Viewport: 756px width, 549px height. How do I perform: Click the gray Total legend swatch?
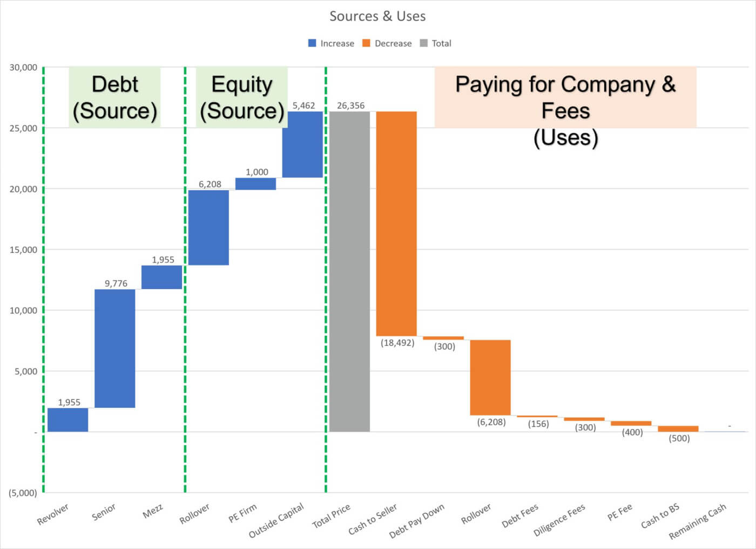click(x=423, y=43)
